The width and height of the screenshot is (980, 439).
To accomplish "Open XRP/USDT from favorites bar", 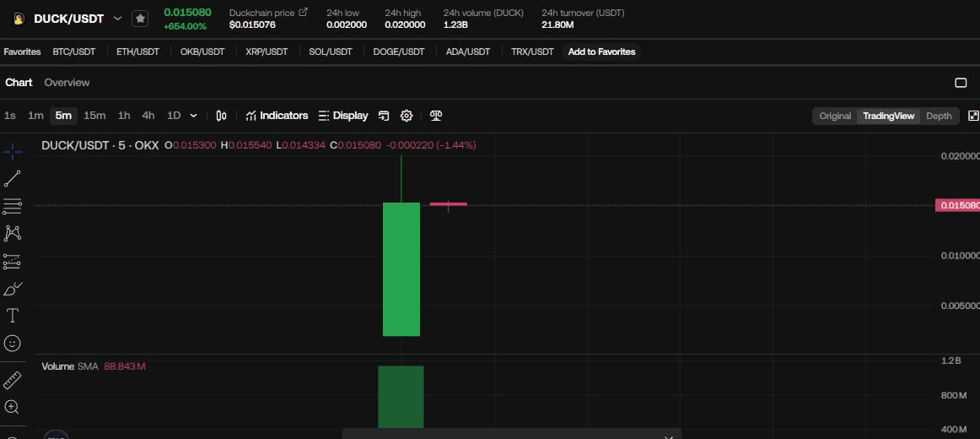I will tap(267, 51).
